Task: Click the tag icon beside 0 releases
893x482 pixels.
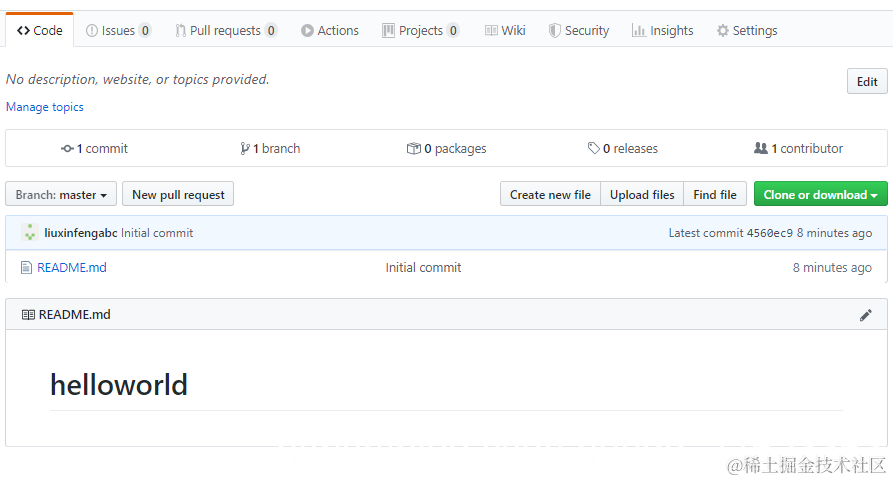Action: point(593,148)
